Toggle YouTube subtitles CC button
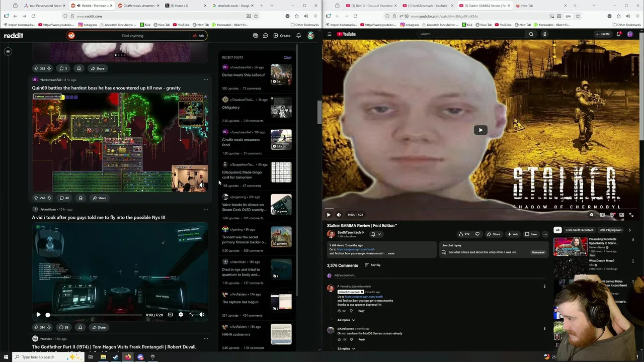 [602, 215]
